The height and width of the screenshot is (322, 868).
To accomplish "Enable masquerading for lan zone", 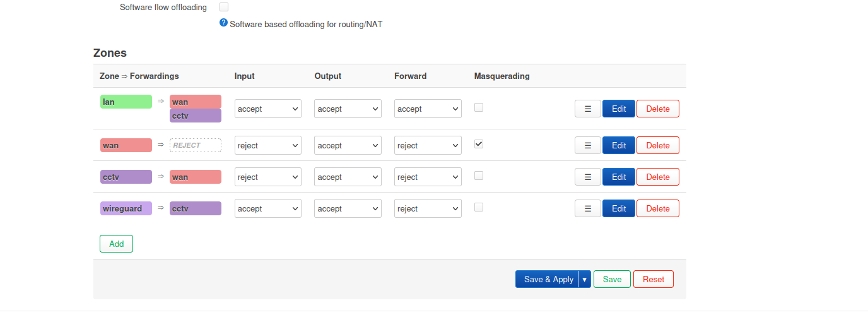I will pyautogui.click(x=479, y=107).
